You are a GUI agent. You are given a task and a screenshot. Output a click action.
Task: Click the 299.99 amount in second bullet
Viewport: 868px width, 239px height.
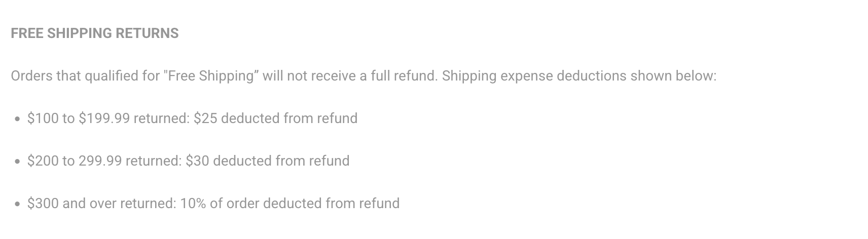(x=100, y=161)
